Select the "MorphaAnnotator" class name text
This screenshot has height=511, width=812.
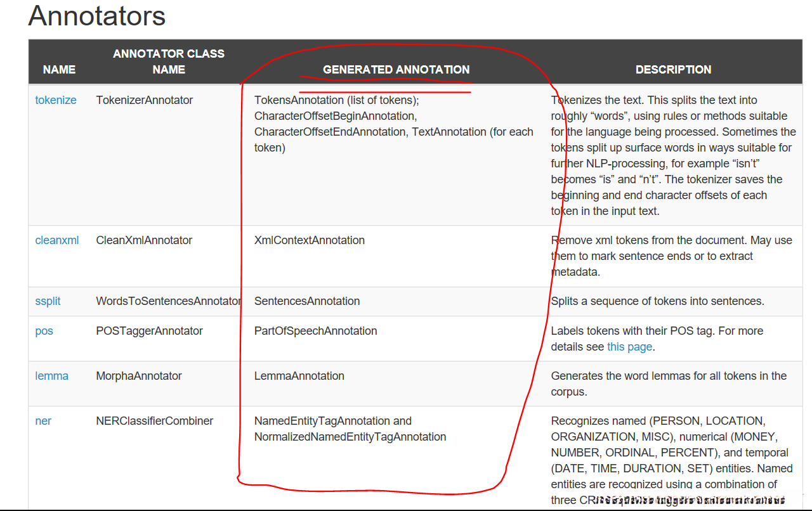point(139,376)
